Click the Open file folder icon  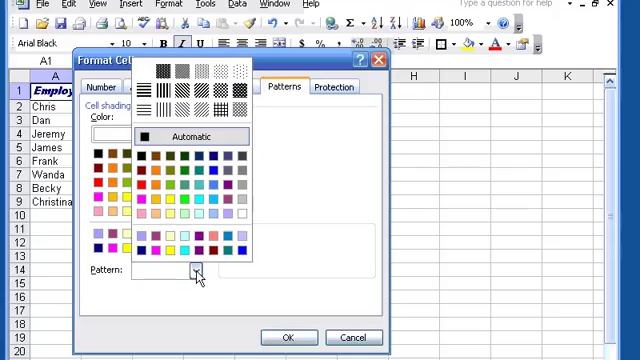click(42, 23)
